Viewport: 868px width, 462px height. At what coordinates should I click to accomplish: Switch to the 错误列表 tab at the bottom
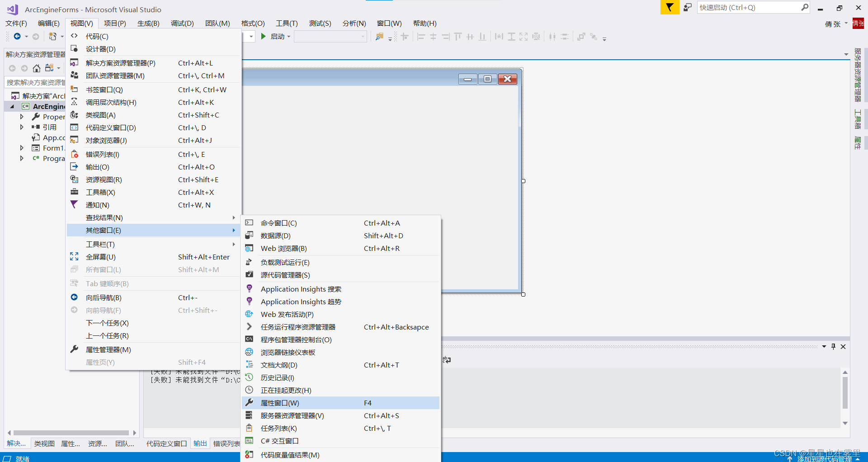[226, 443]
